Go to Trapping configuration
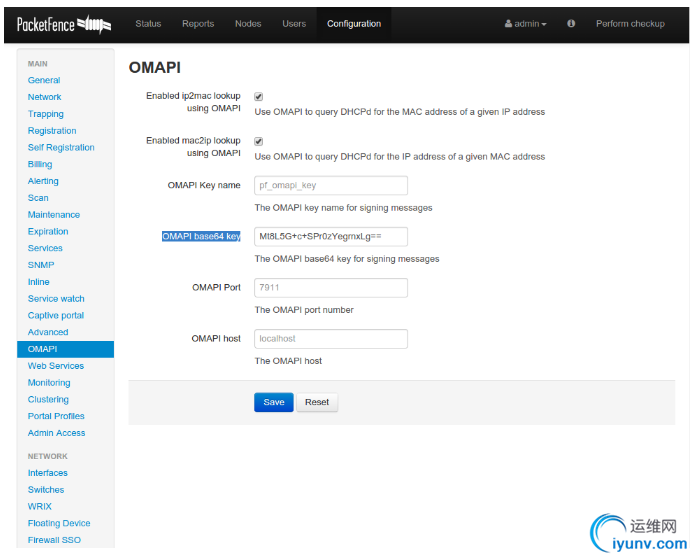The width and height of the screenshot is (693, 560). point(46,114)
